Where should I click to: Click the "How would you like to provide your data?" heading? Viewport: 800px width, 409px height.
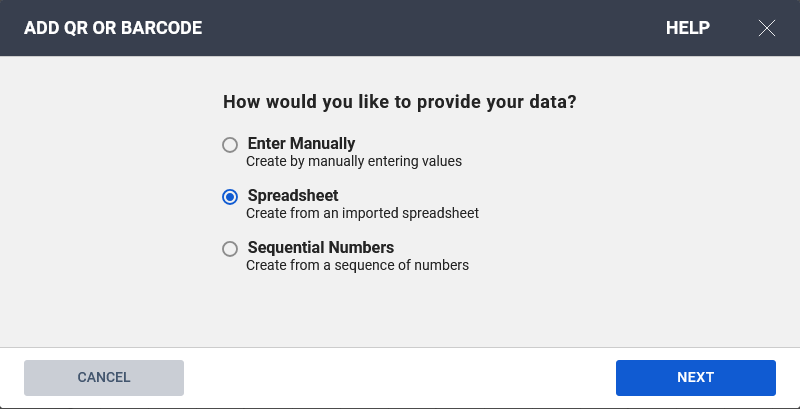(400, 102)
